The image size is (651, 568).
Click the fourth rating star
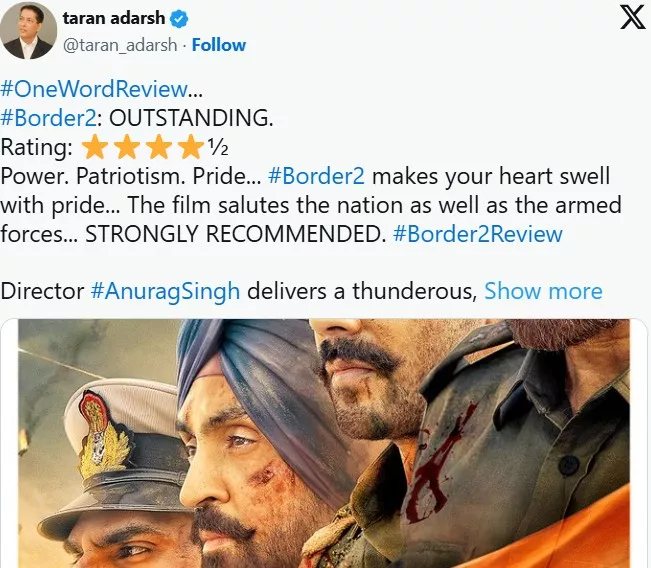point(191,147)
